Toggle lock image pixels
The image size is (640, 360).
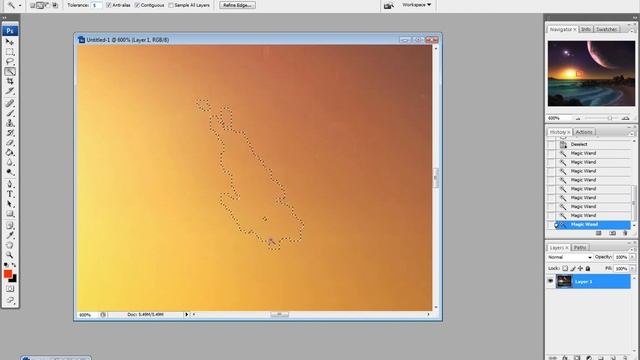coord(573,269)
